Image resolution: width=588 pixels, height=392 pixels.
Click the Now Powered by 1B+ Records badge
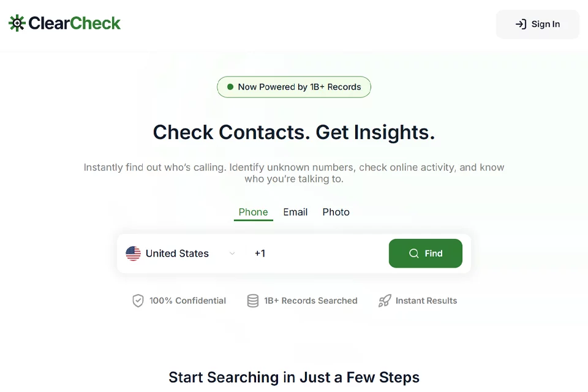[x=294, y=87]
